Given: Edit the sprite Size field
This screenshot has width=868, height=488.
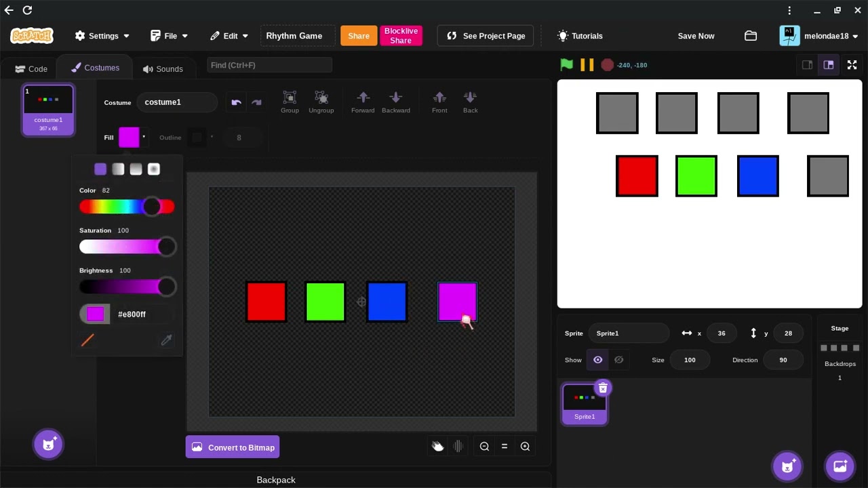Looking at the screenshot, I should (x=690, y=360).
